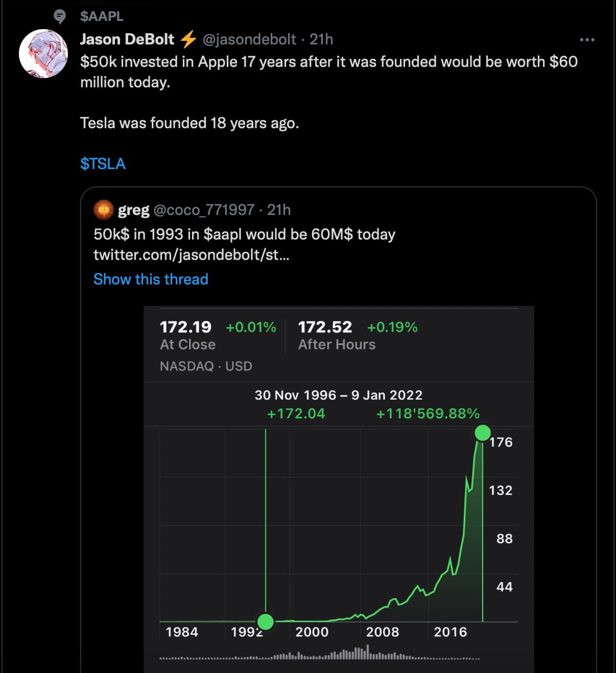Open the three-dot more options menu
Screen dimensions: 616x673
[587, 40]
